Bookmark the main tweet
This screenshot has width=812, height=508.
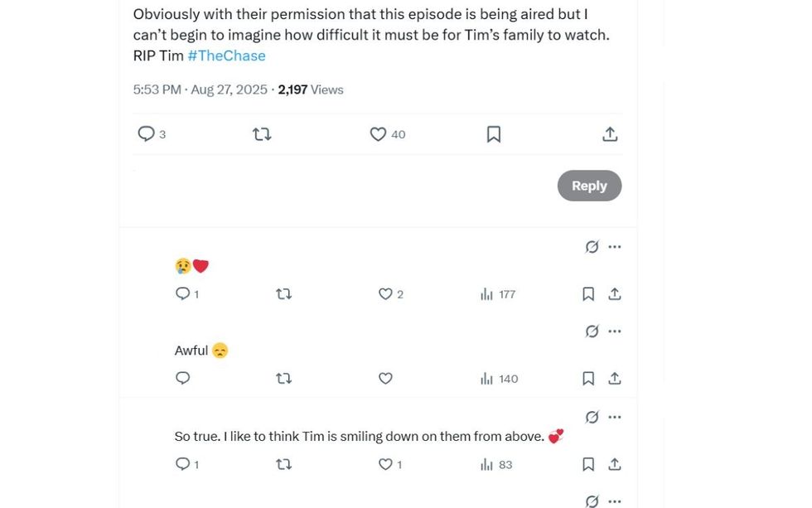click(x=494, y=133)
